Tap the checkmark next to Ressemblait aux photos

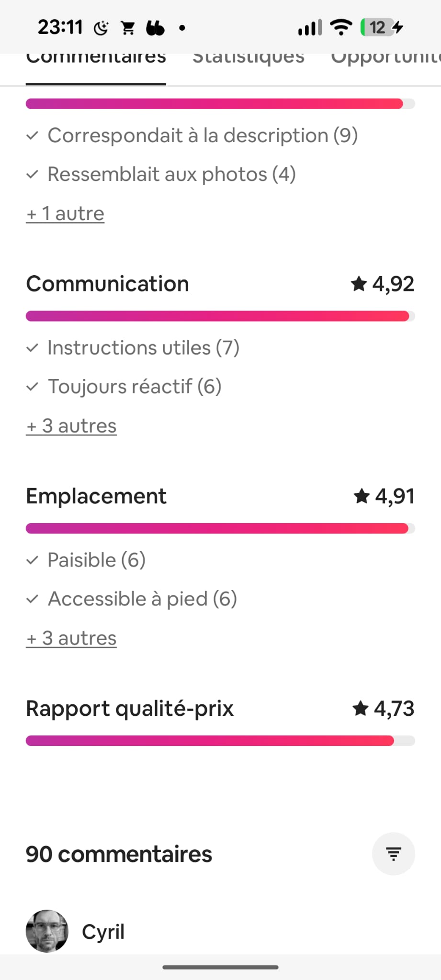[x=32, y=175]
